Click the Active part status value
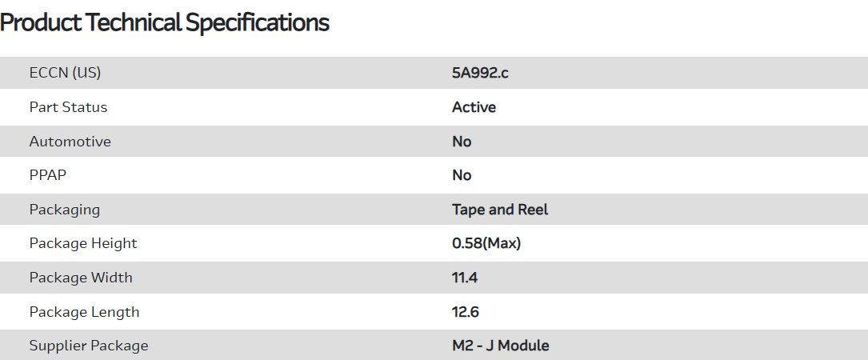Viewport: 868px width, 360px height. click(474, 107)
